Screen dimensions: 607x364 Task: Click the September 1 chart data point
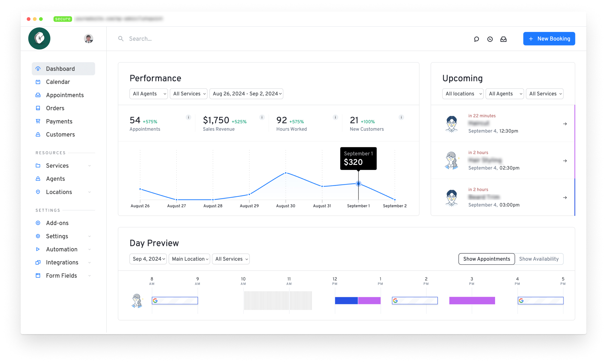click(358, 184)
